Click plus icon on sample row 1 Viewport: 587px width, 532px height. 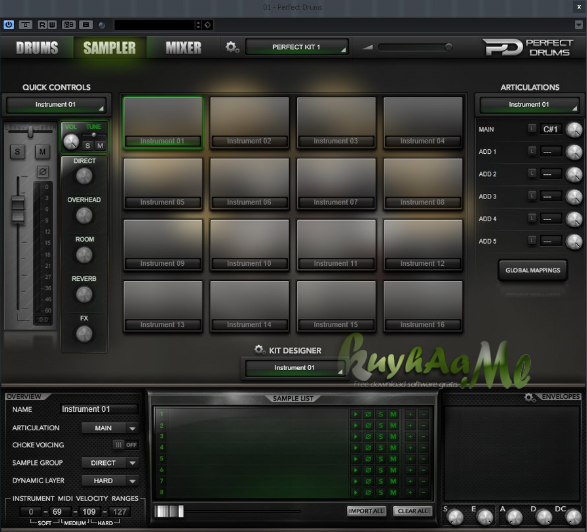coord(410,414)
